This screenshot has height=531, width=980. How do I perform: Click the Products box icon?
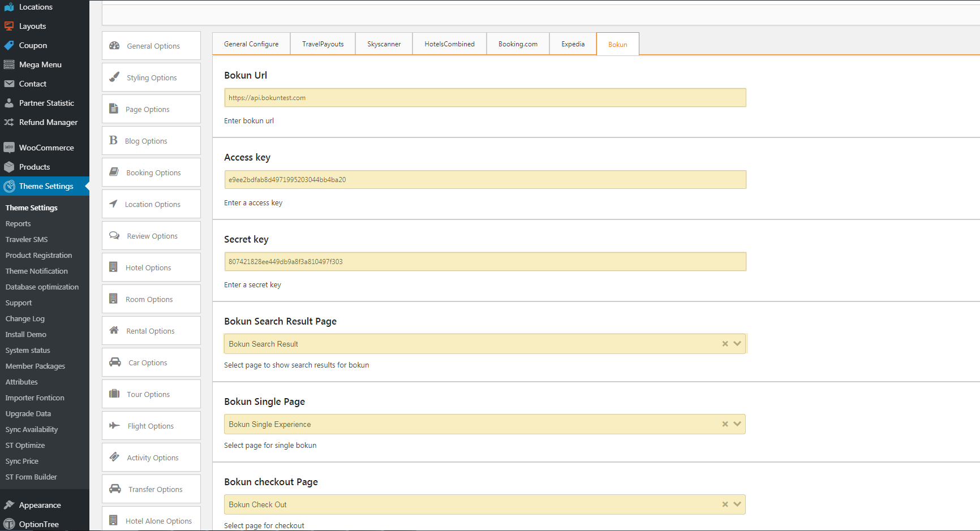coord(9,167)
